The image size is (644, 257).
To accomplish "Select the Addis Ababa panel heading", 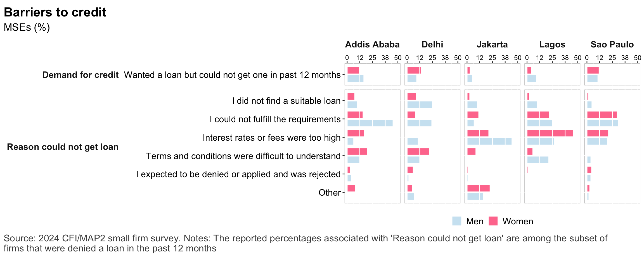I will point(372,44).
